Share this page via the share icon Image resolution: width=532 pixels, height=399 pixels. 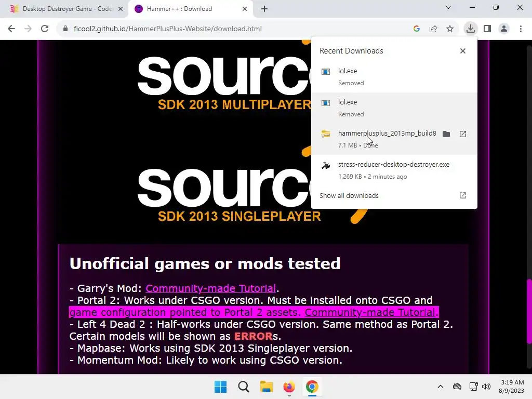[433, 29]
